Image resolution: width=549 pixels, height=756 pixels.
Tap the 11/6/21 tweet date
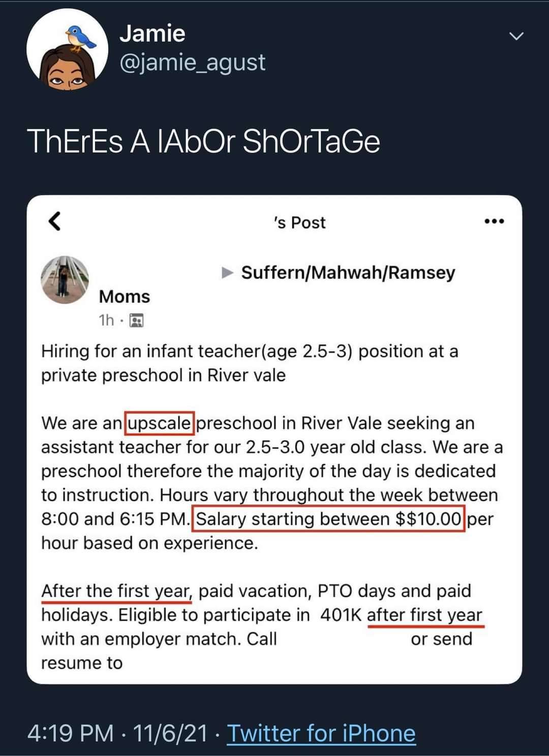click(170, 733)
